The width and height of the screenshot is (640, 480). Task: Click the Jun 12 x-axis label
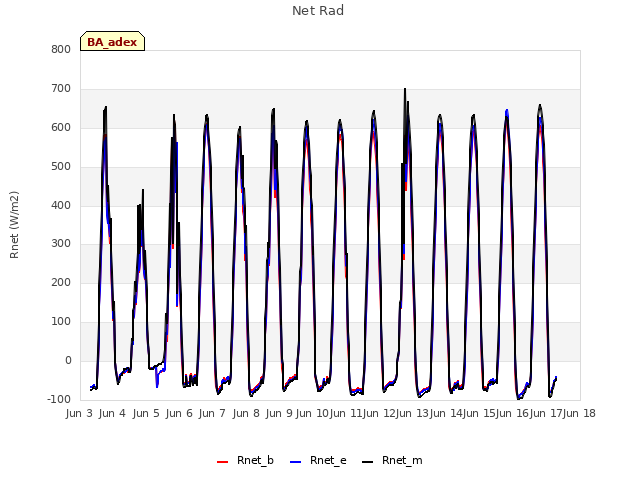coord(379,413)
